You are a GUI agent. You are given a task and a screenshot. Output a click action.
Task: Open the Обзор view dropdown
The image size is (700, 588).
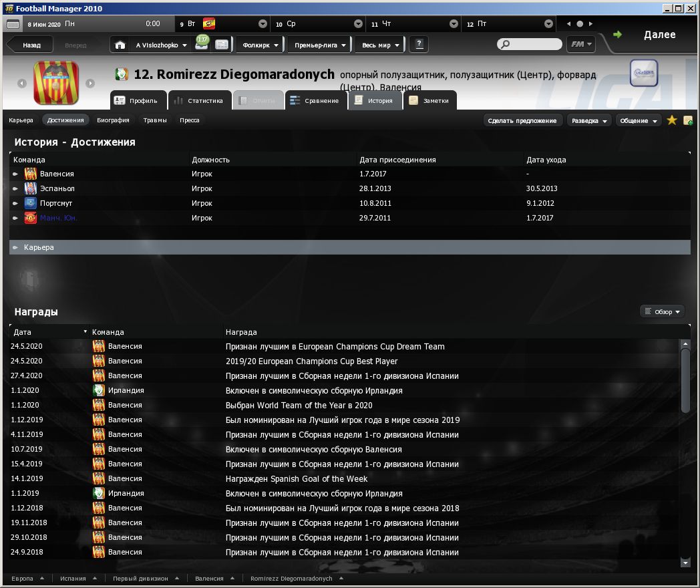point(663,312)
